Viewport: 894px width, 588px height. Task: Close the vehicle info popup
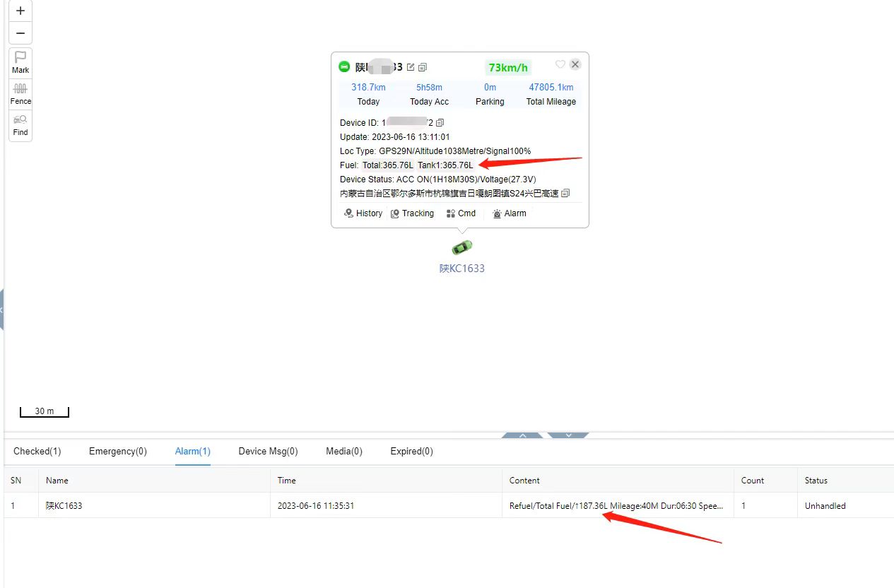click(575, 64)
